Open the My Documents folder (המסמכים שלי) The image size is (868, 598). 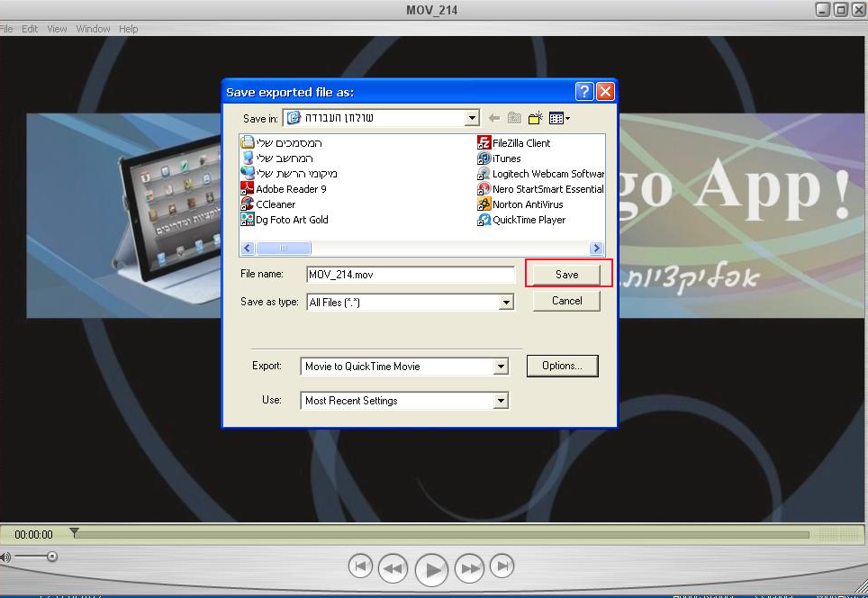point(281,143)
